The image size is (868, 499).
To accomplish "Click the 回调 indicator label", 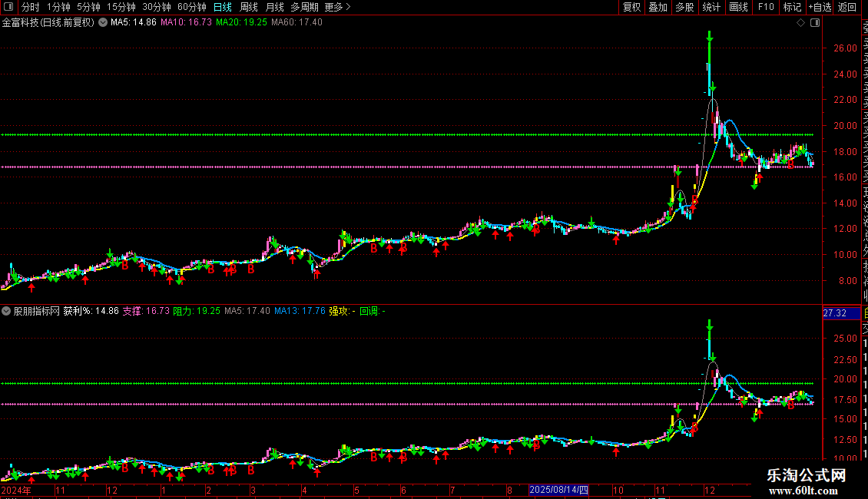I will pos(373,311).
